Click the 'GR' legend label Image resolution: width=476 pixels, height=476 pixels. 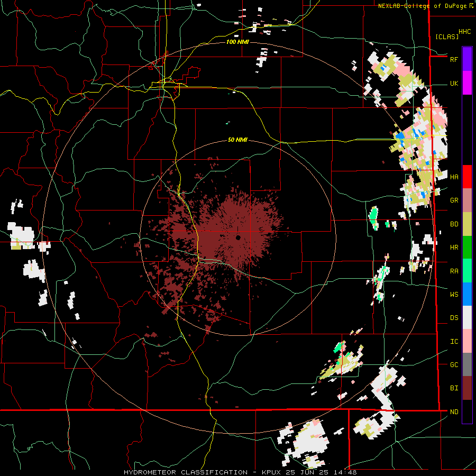454,200
